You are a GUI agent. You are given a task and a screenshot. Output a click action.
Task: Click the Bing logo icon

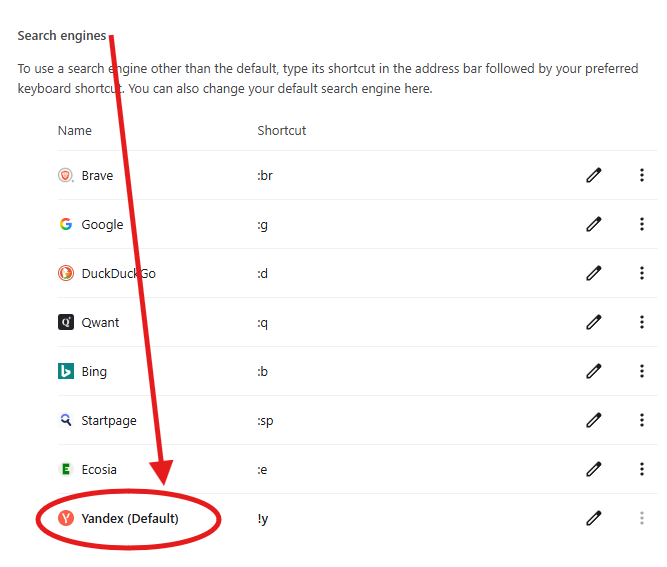[x=66, y=371]
